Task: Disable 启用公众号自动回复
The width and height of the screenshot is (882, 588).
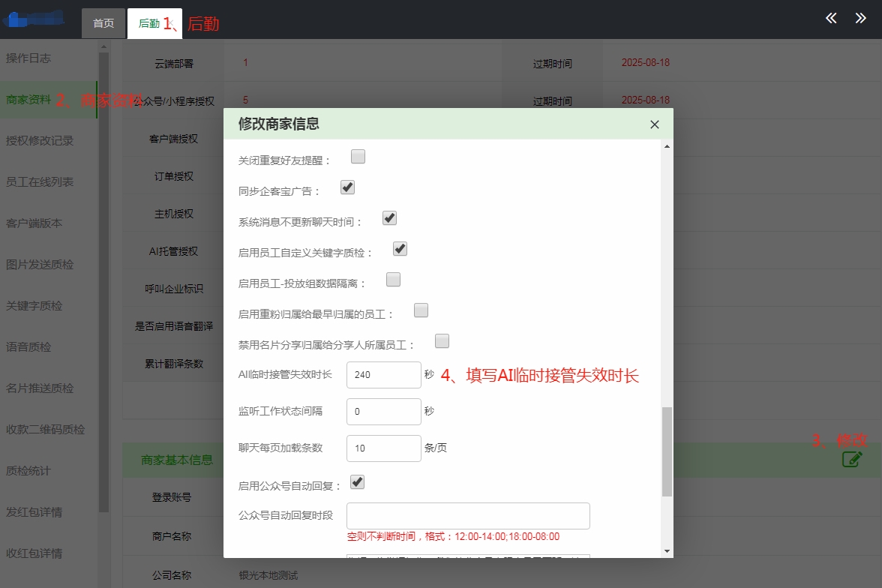Action: pyautogui.click(x=357, y=482)
